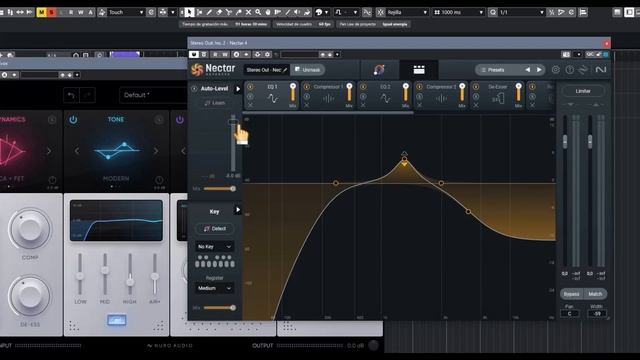Screen dimensions: 640x360
Task: Solo the De-Esser module
Action: (x=476, y=96)
